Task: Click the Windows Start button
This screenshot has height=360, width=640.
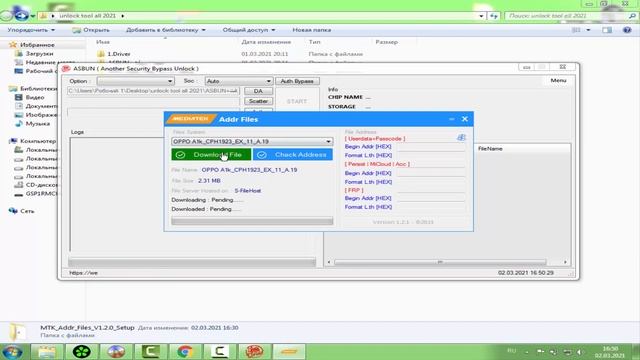Action: [x=12, y=351]
